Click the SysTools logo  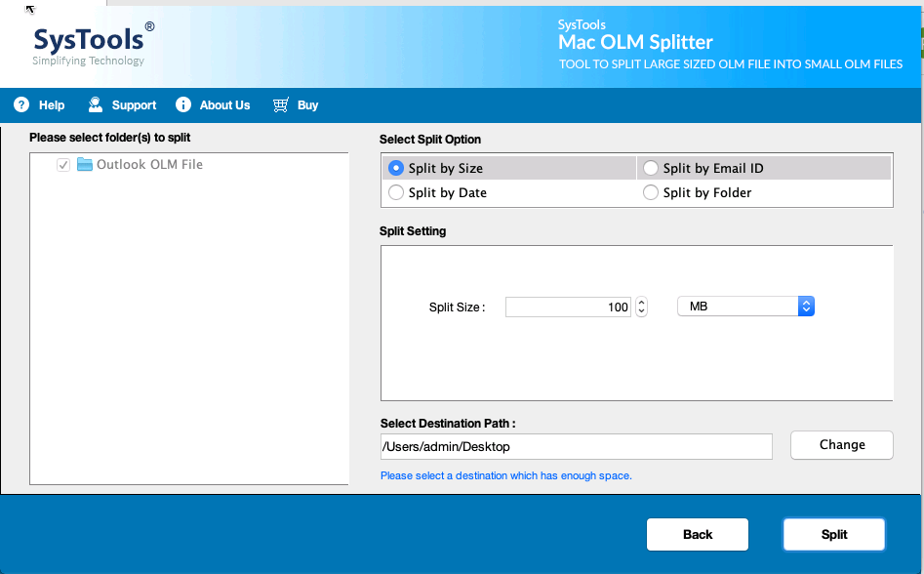point(94,44)
